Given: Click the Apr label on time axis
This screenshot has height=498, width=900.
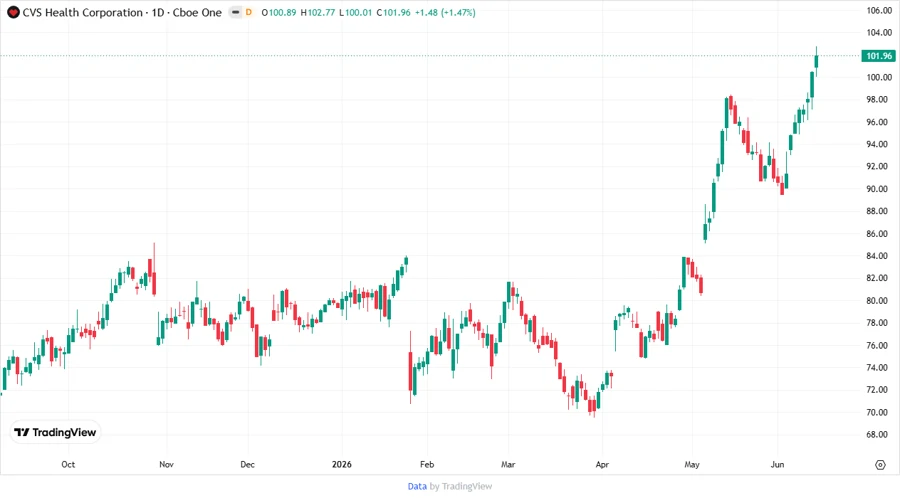Looking at the screenshot, I should point(602,465).
